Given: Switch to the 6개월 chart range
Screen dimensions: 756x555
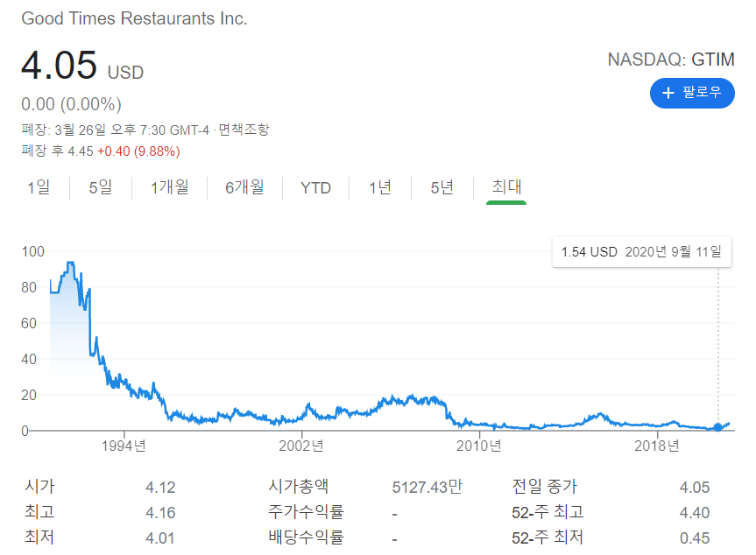Looking at the screenshot, I should [244, 187].
